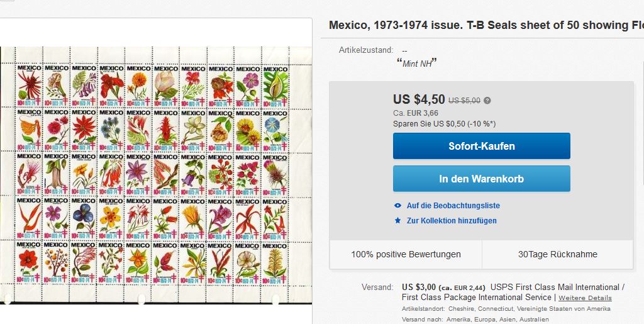Select the 100% positive Bewertungen section

coord(406,255)
